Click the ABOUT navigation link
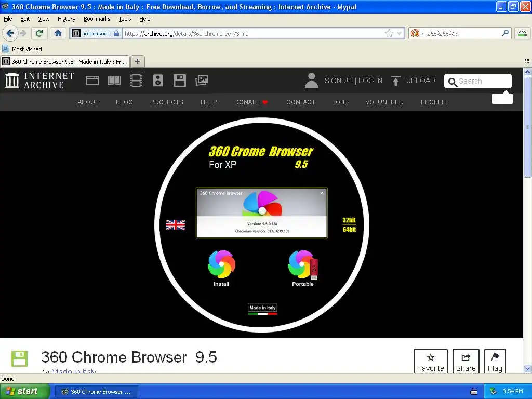The image size is (532, 399). pos(88,102)
